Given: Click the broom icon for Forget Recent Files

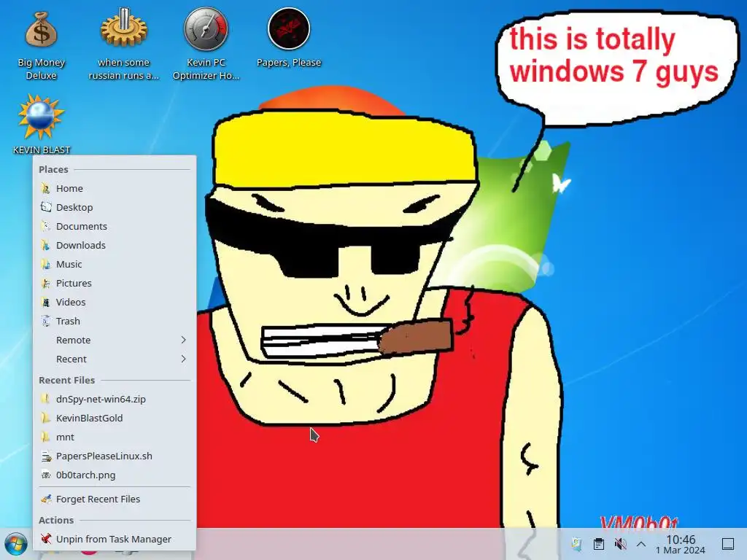Looking at the screenshot, I should [x=46, y=499].
